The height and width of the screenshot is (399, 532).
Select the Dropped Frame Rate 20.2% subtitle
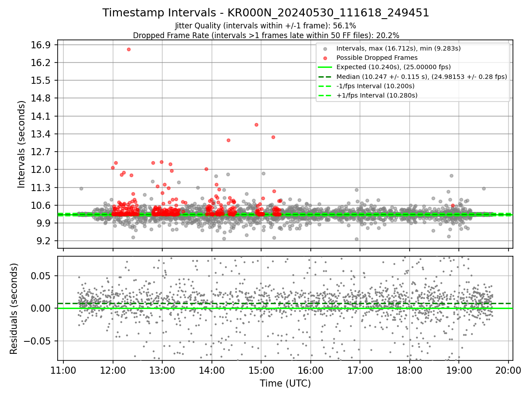tap(266, 35)
